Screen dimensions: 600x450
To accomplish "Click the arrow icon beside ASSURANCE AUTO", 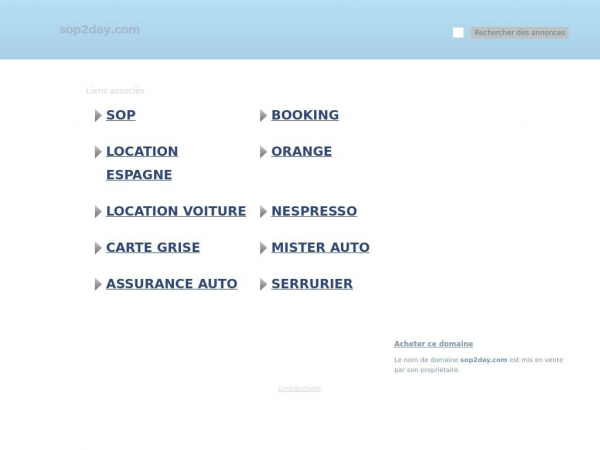I will coord(98,284).
